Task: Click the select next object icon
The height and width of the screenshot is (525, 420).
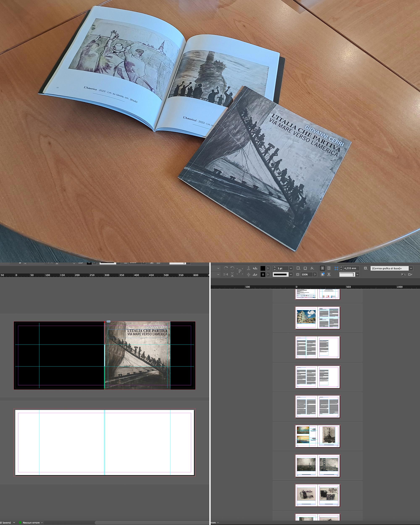Action: 255,274
